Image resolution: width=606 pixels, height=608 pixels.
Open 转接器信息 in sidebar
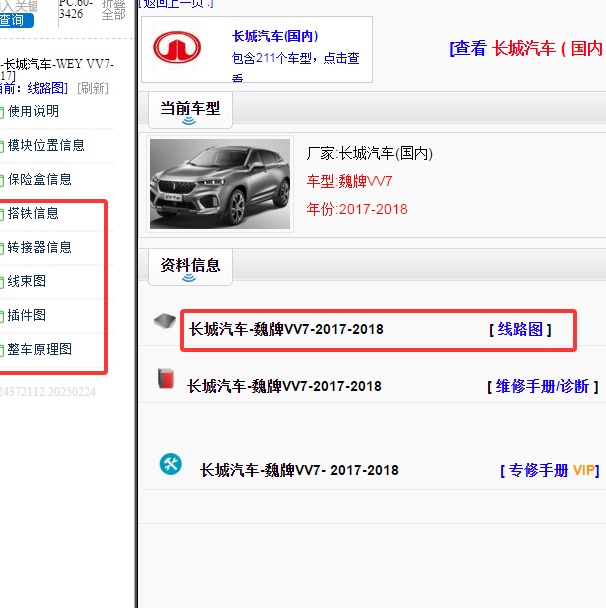click(x=40, y=247)
